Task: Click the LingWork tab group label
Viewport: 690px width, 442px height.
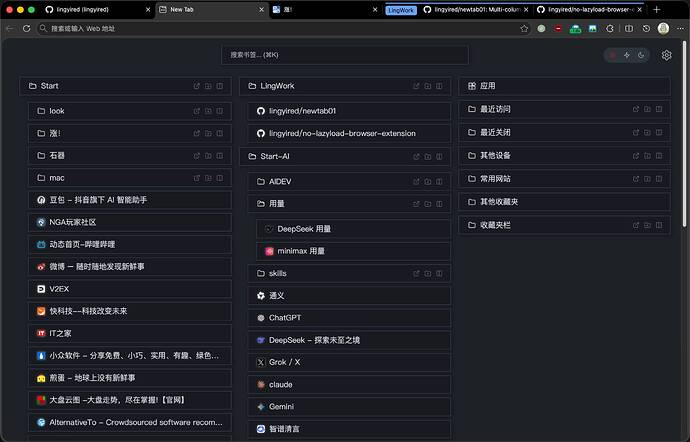Action: [401, 10]
